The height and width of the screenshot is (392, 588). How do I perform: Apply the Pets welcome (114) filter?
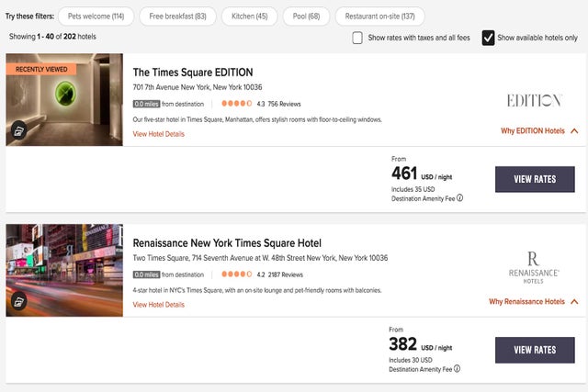click(x=96, y=16)
